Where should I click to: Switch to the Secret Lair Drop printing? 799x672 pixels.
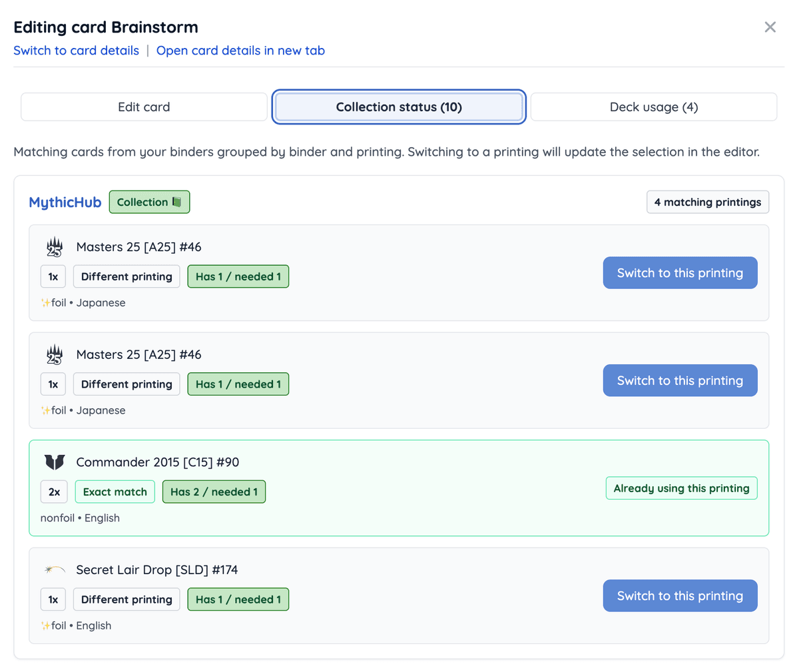pyautogui.click(x=680, y=596)
